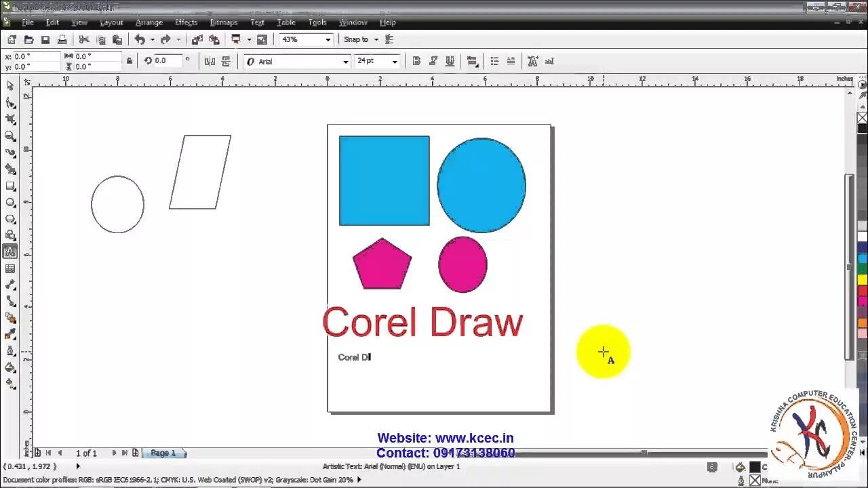Open the Table menu
The width and height of the screenshot is (868, 488).
pyautogui.click(x=286, y=22)
